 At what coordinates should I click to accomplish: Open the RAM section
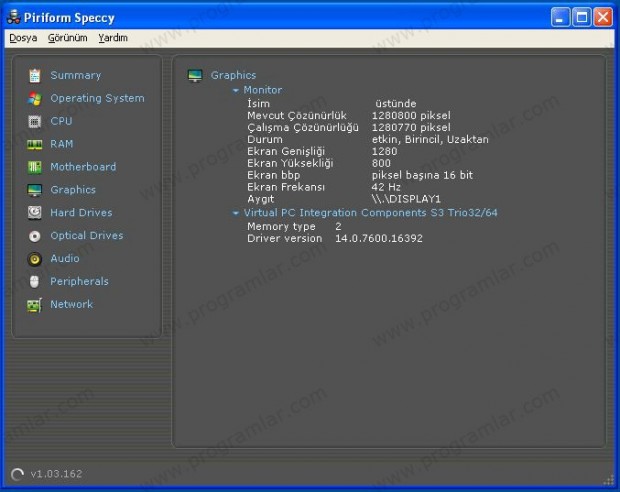point(62,144)
